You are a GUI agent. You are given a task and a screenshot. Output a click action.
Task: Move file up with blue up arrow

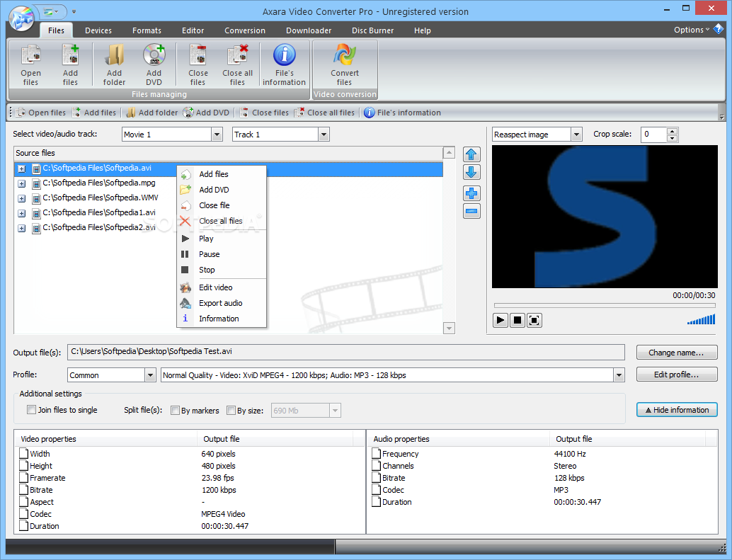(471, 154)
